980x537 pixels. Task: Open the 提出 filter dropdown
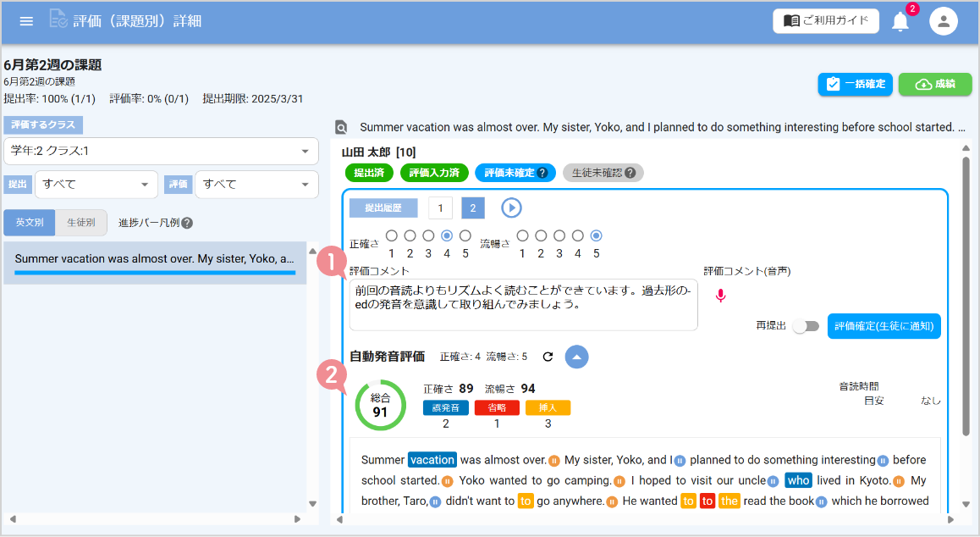coord(96,185)
